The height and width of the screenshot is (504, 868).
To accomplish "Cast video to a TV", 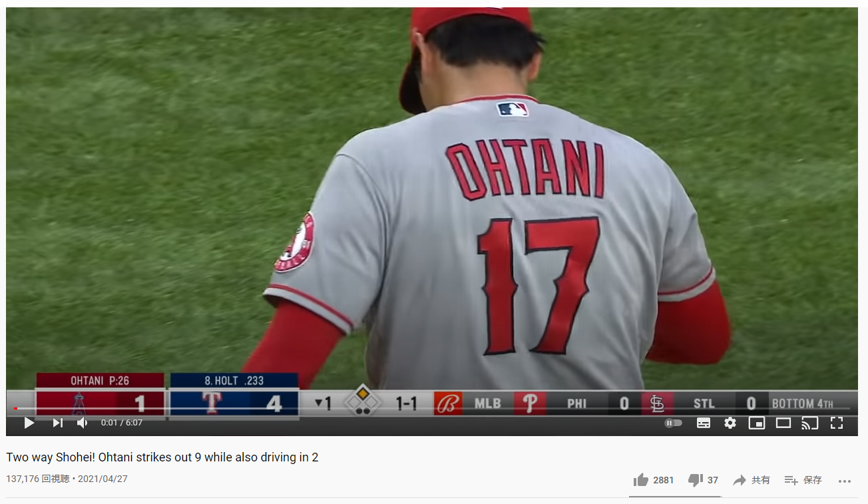I will (809, 423).
